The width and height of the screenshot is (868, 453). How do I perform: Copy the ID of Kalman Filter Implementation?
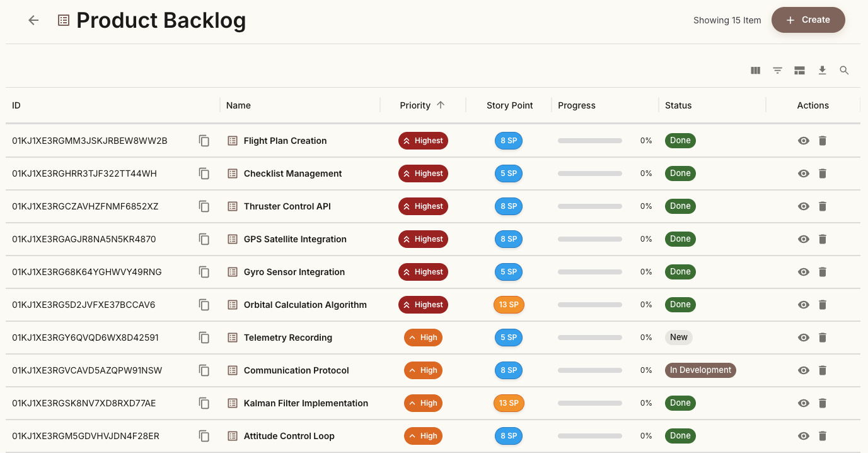pos(204,403)
